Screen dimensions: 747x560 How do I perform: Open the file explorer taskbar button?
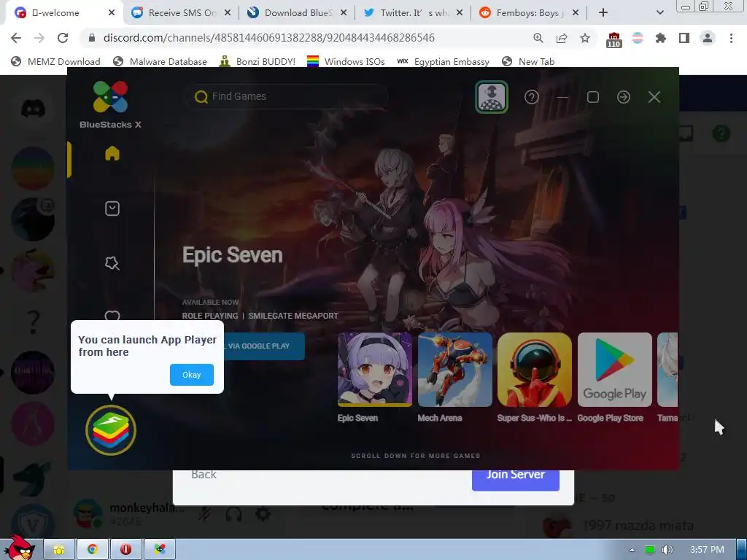pyautogui.click(x=59, y=550)
